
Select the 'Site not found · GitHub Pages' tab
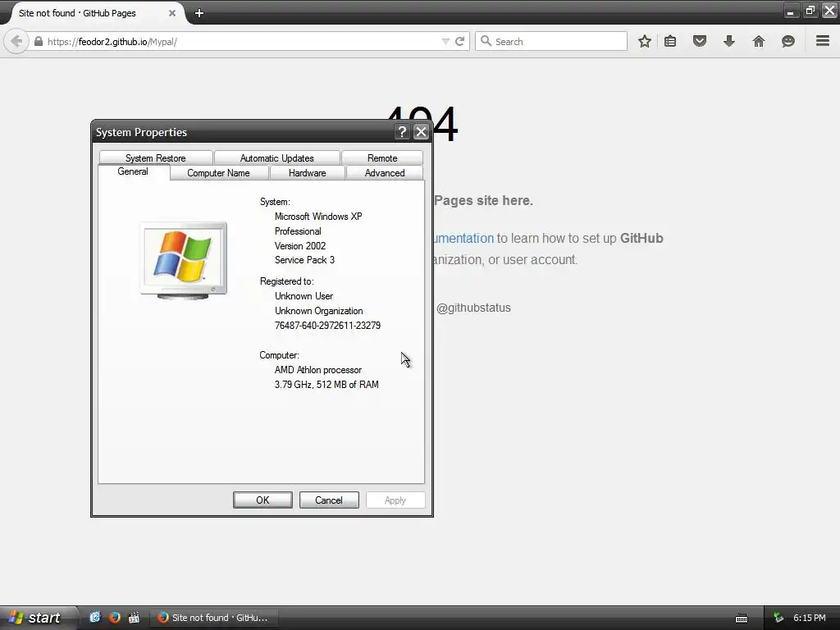point(95,13)
